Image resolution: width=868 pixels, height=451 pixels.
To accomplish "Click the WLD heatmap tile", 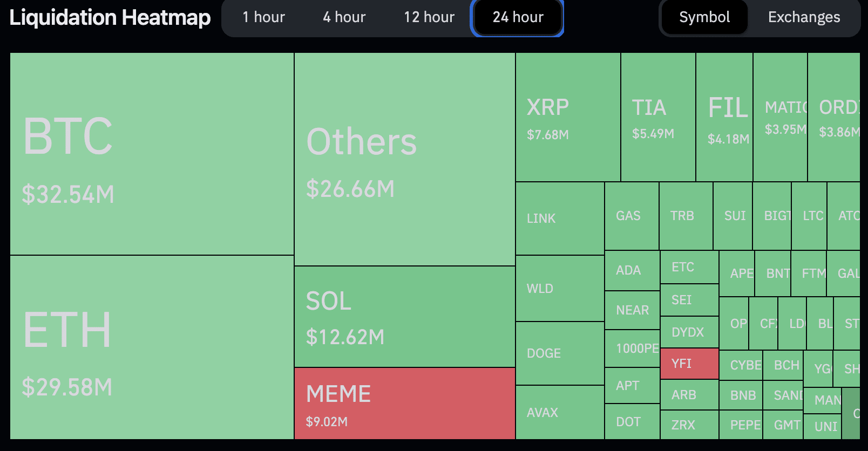I will click(x=560, y=289).
